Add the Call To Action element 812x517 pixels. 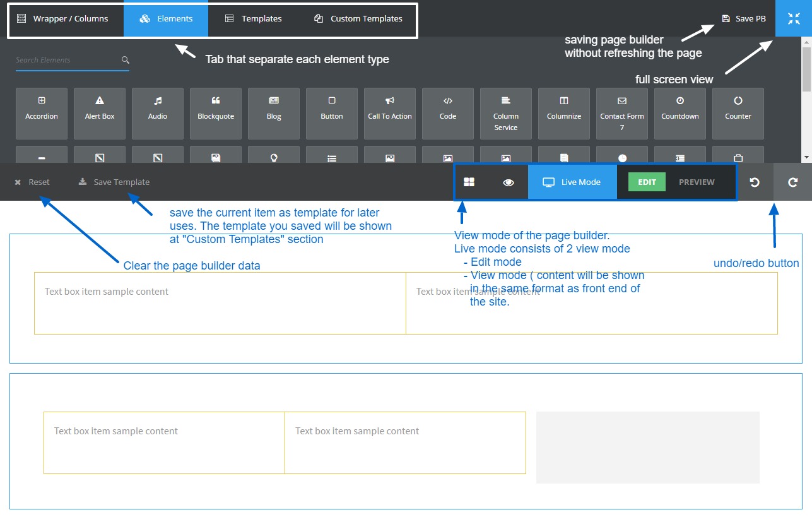[390, 114]
